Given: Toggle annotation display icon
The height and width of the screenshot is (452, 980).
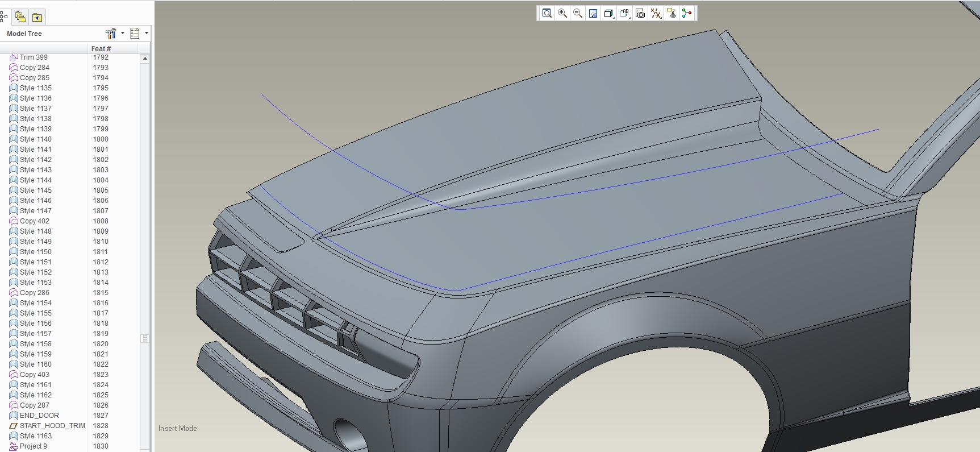Looking at the screenshot, I should pos(672,13).
